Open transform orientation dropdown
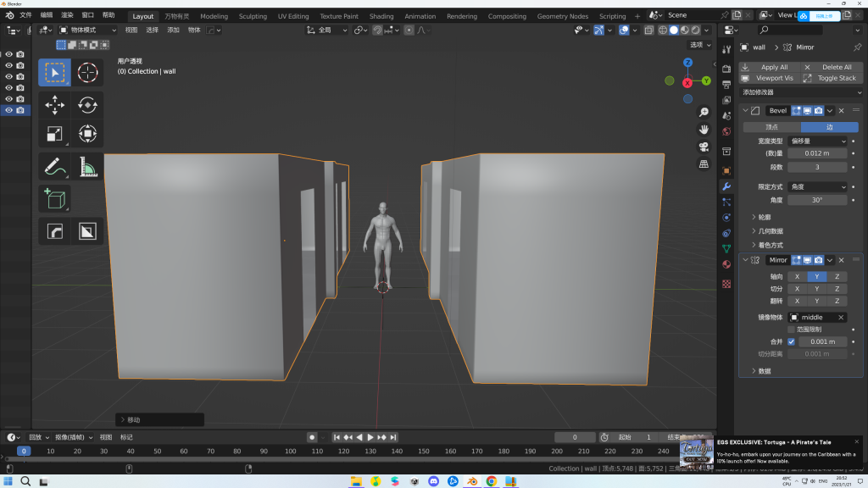868x488 pixels. pos(327,30)
